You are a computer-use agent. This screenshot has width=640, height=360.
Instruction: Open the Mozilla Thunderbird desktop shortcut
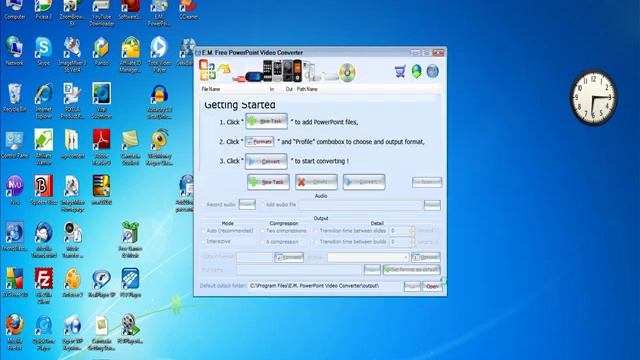[44, 240]
